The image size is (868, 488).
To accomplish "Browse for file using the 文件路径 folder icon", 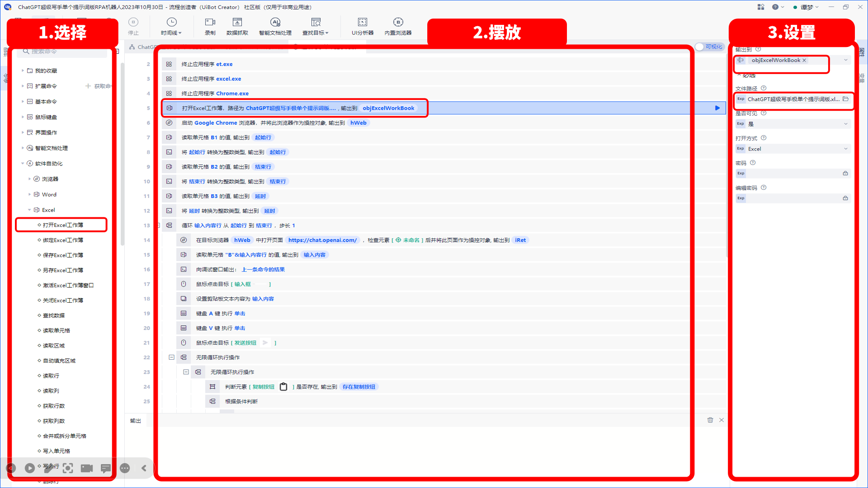I will (845, 99).
